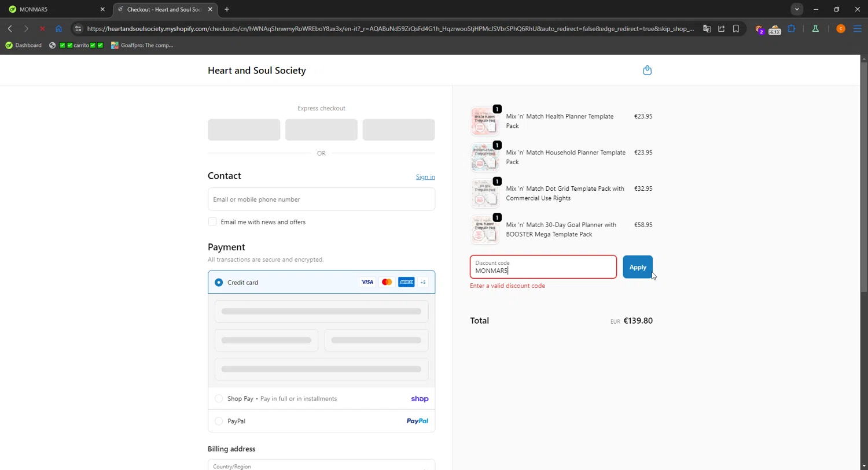Open the orange profile avatar
868x470 pixels.
coord(841,28)
